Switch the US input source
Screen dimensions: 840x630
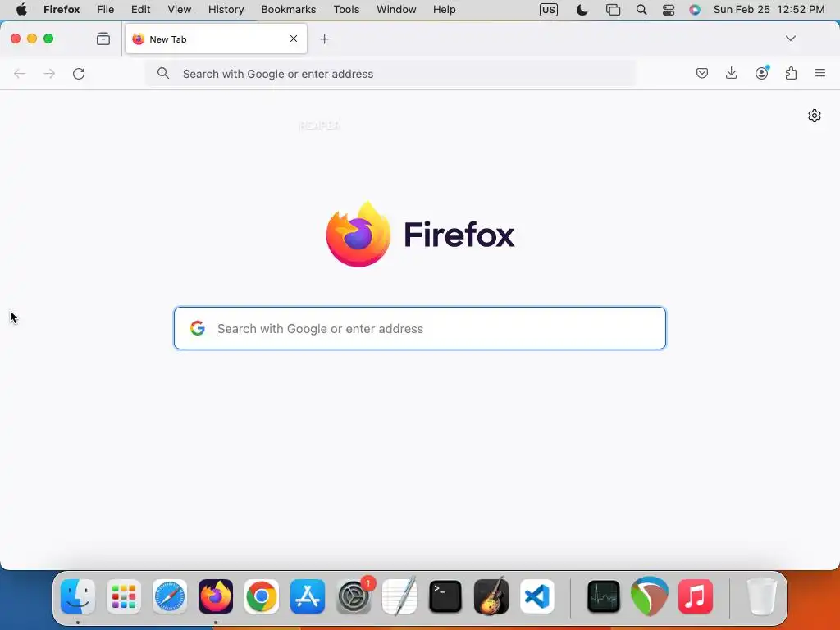click(549, 10)
